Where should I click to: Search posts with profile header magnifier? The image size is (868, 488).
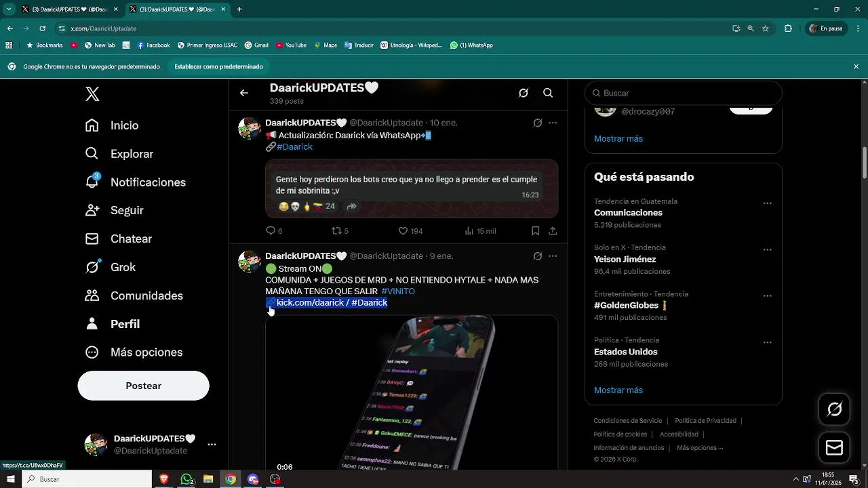coord(548,93)
